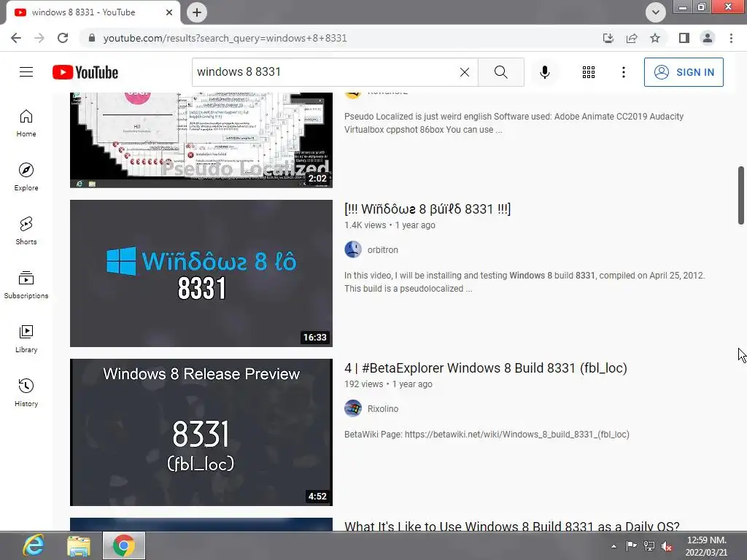
Task: Click the address bar URL
Action: click(x=225, y=38)
